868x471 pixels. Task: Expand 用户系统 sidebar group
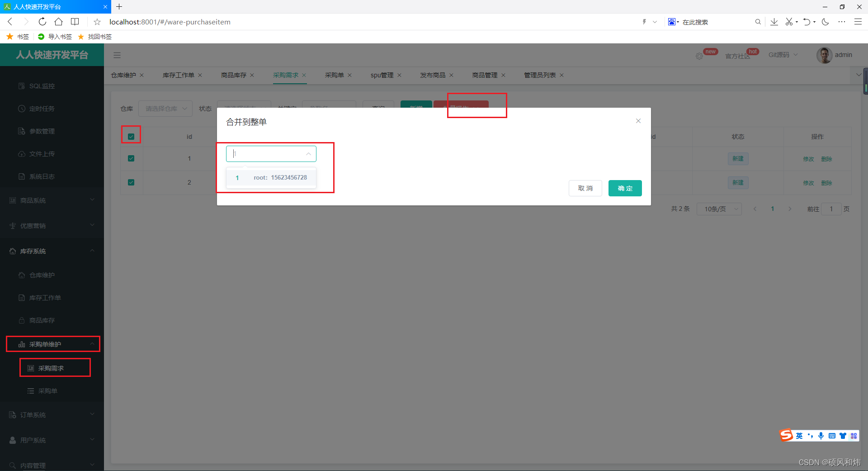[52, 440]
